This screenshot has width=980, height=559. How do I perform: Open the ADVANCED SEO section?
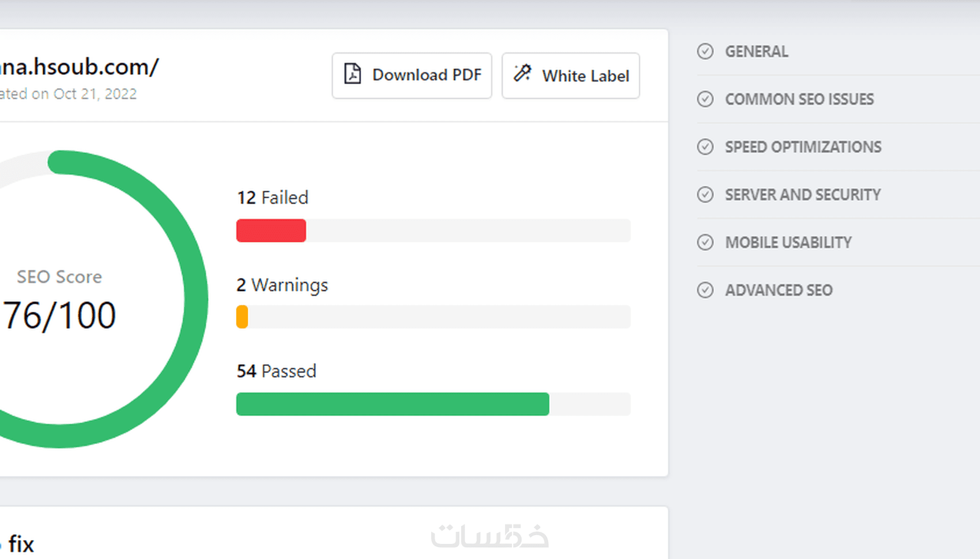click(778, 290)
